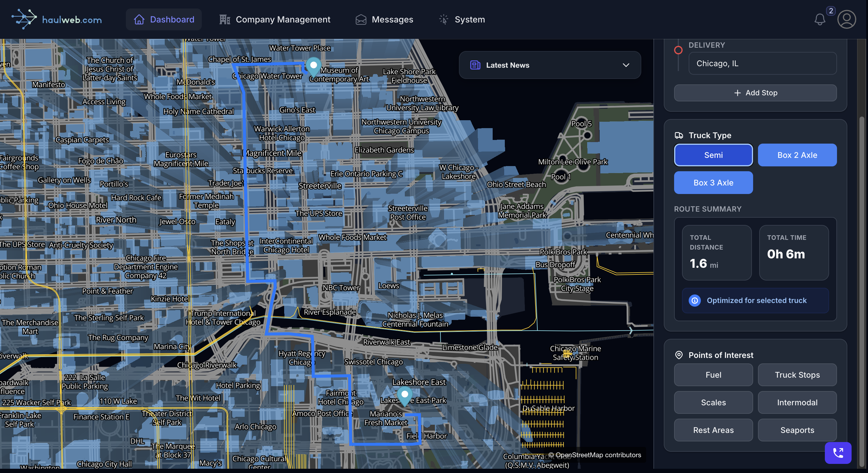868x473 pixels.
Task: Click the phone call floating icon
Action: (838, 453)
